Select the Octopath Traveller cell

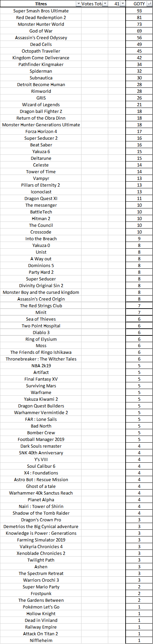(x=41, y=51)
